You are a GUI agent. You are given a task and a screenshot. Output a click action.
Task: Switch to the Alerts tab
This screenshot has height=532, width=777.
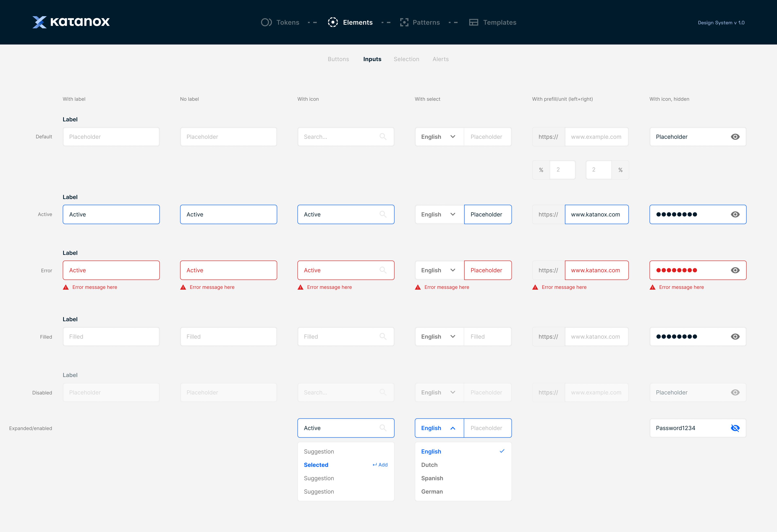pos(440,59)
